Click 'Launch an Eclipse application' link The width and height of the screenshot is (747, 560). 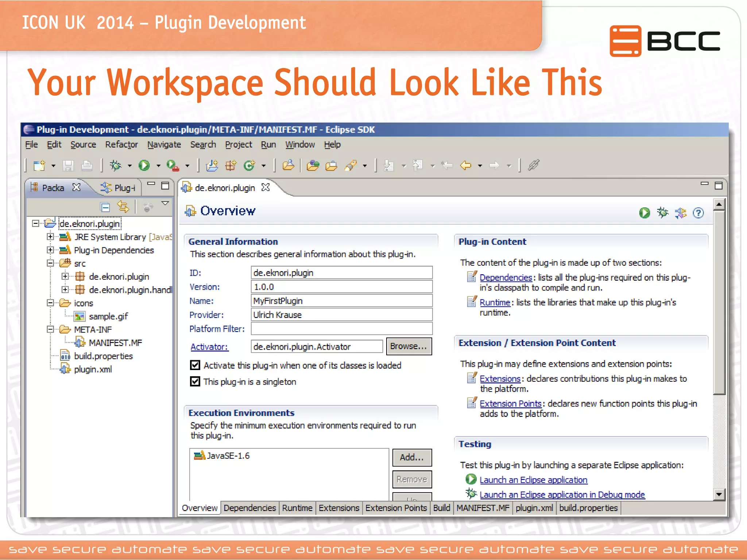533,480
